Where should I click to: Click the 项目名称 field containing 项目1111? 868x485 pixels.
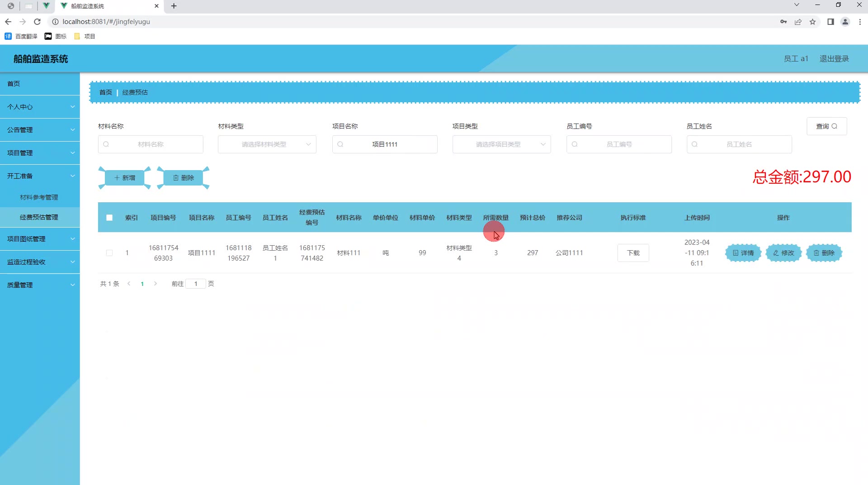click(x=385, y=144)
